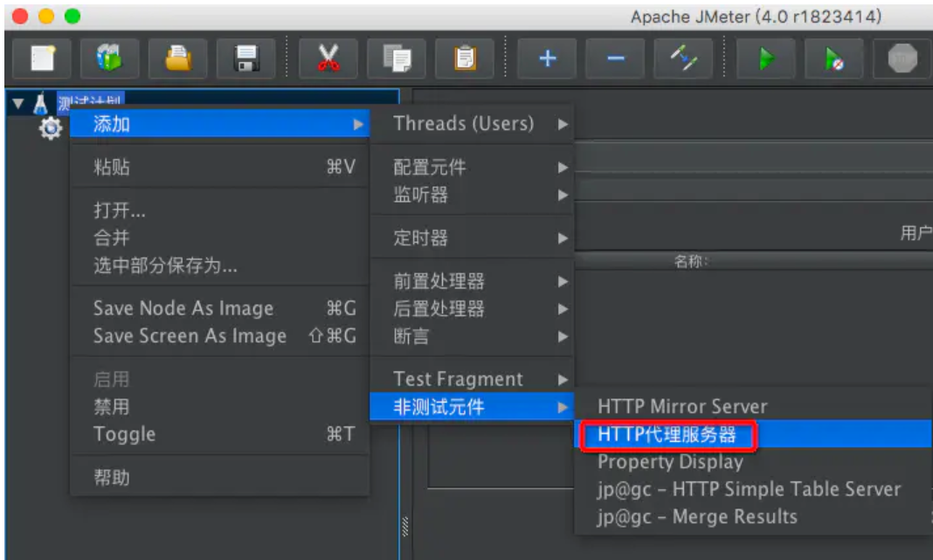Screen dimensions: 933x560
Task: Choose Save Node As Image
Action: (219, 308)
